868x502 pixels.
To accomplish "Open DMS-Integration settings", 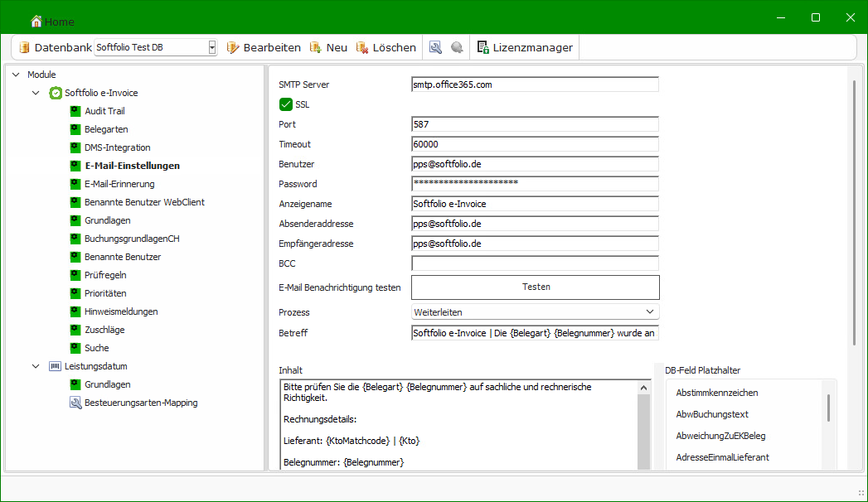I will (118, 147).
